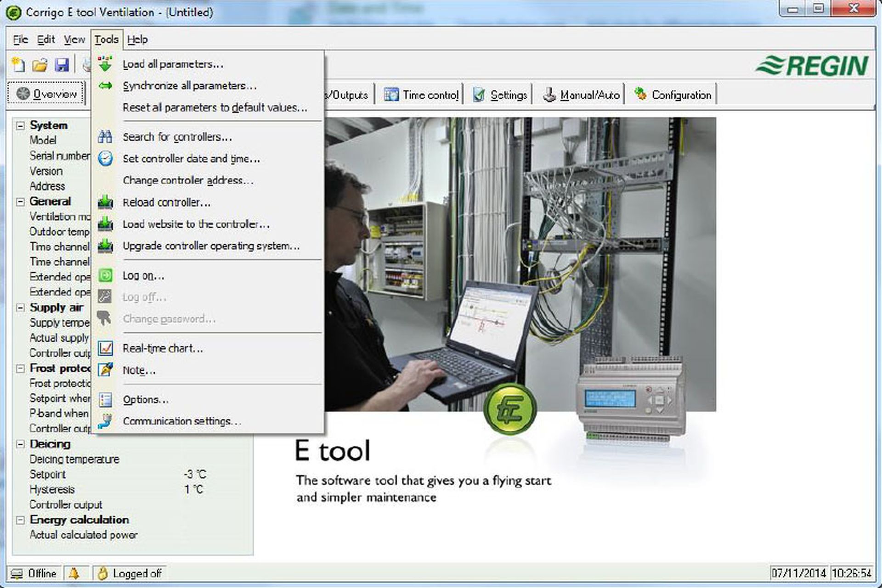
Task: Switch to the Time control tab
Action: tap(421, 95)
